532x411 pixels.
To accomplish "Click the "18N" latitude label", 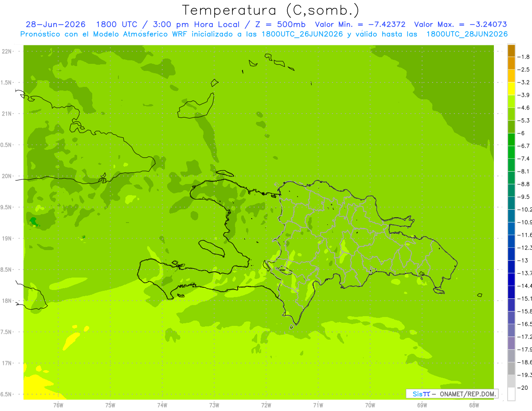I will pos(6,301).
